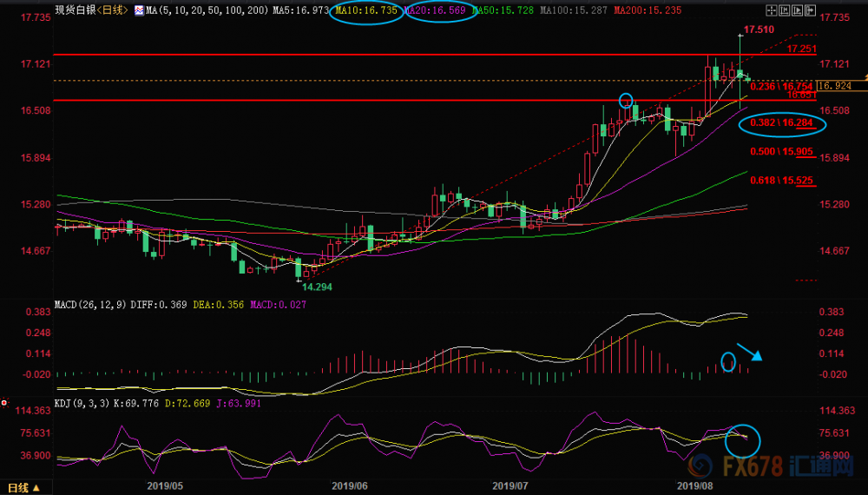This screenshot has height=495, width=868.
Task: Click the D:72.669 value
Action: [x=187, y=403]
